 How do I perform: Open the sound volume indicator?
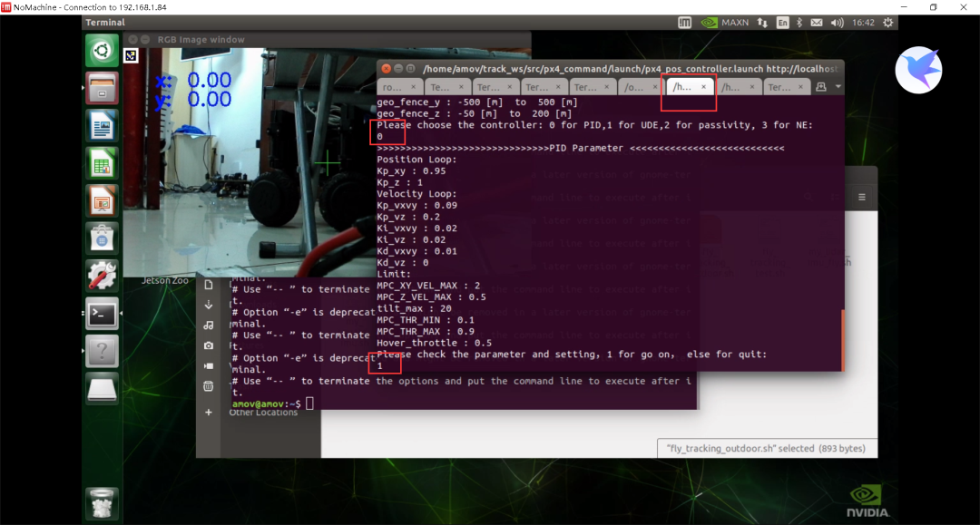pos(837,23)
